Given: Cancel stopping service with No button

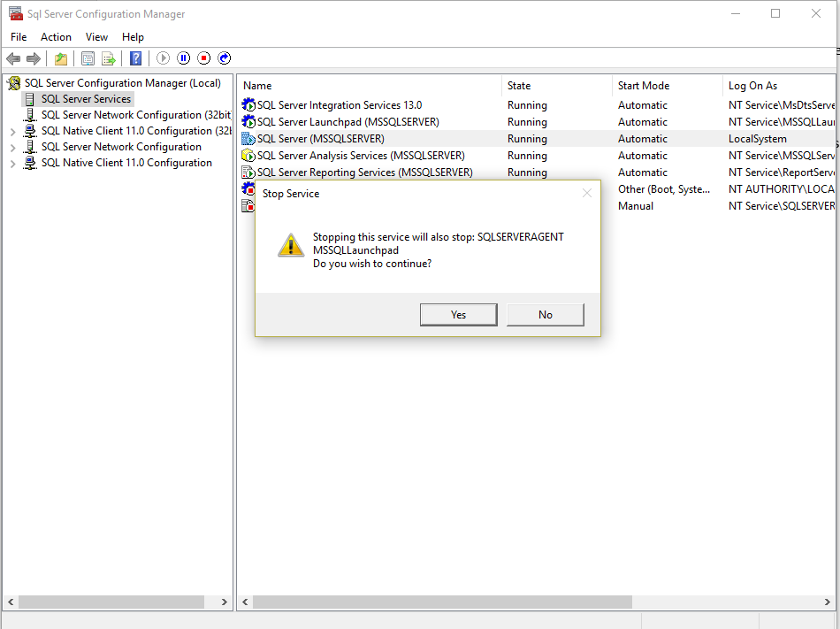Looking at the screenshot, I should click(x=546, y=315).
